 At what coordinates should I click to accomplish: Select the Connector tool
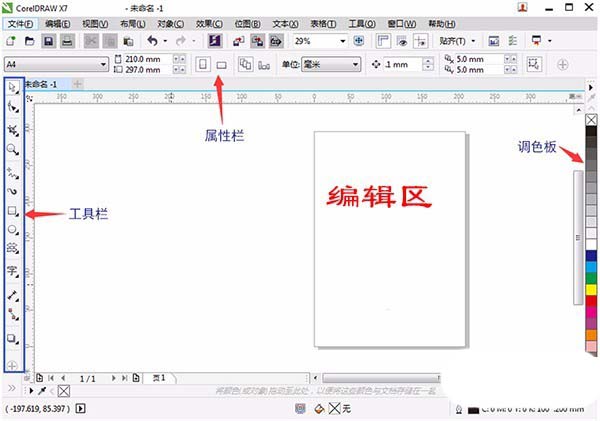coord(13,315)
